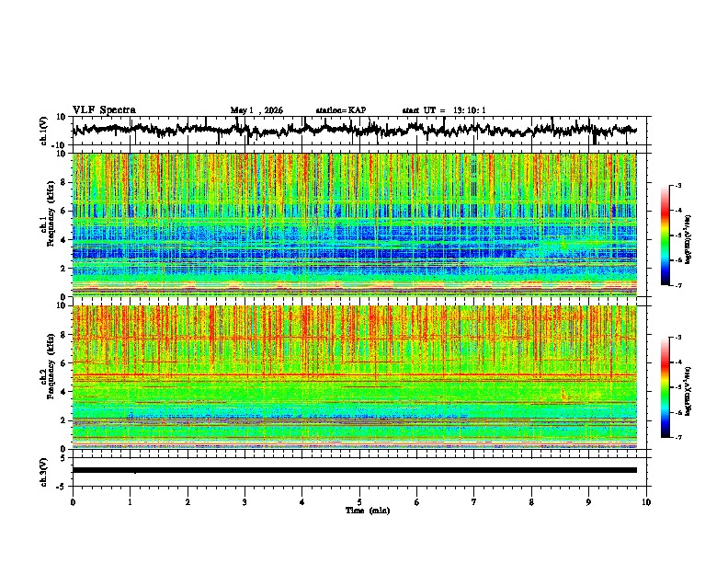Click the ch.3 black voltage trace
This screenshot has height=563, width=728.
tap(355, 470)
